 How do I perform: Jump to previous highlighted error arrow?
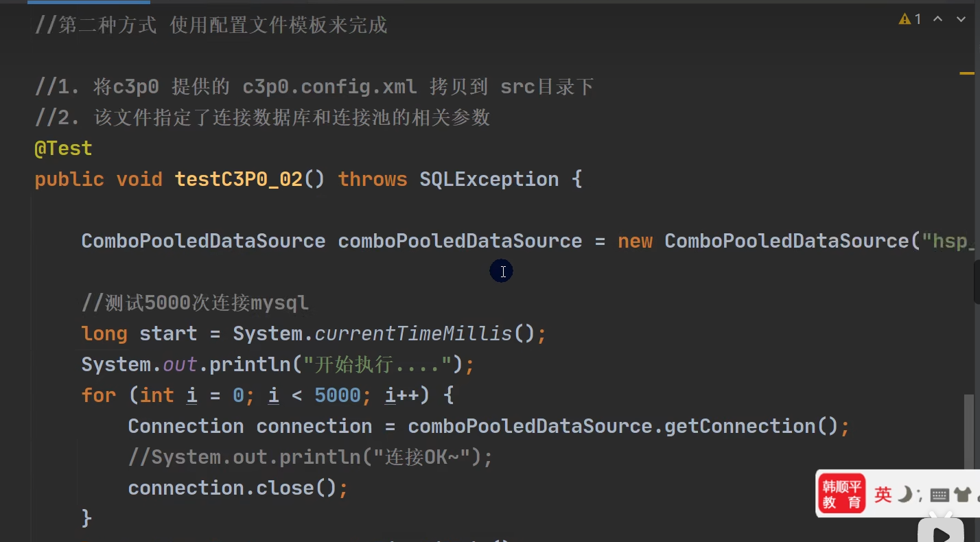click(938, 19)
